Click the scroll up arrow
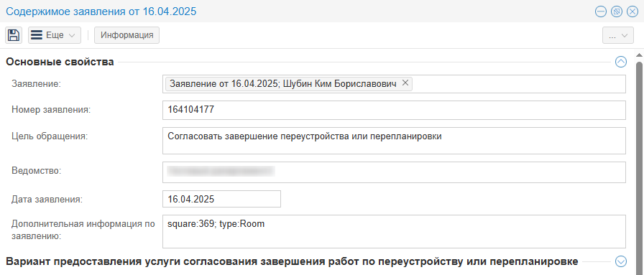 tap(639, 55)
